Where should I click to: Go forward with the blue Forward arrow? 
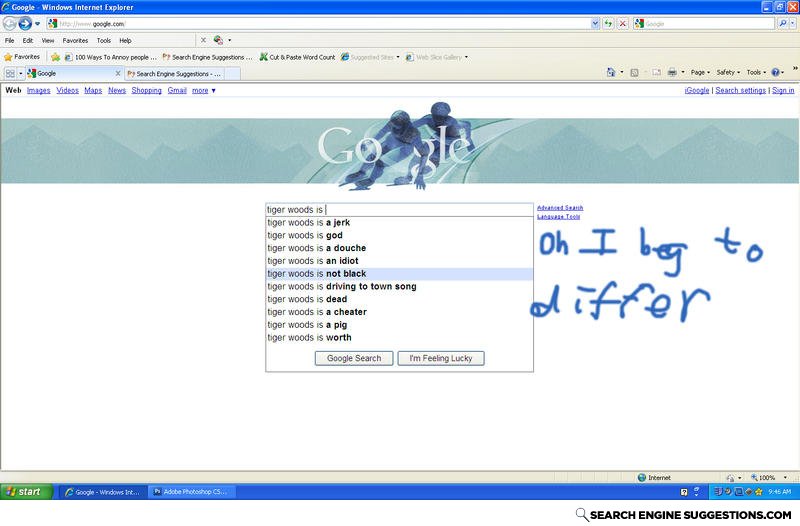25,23
